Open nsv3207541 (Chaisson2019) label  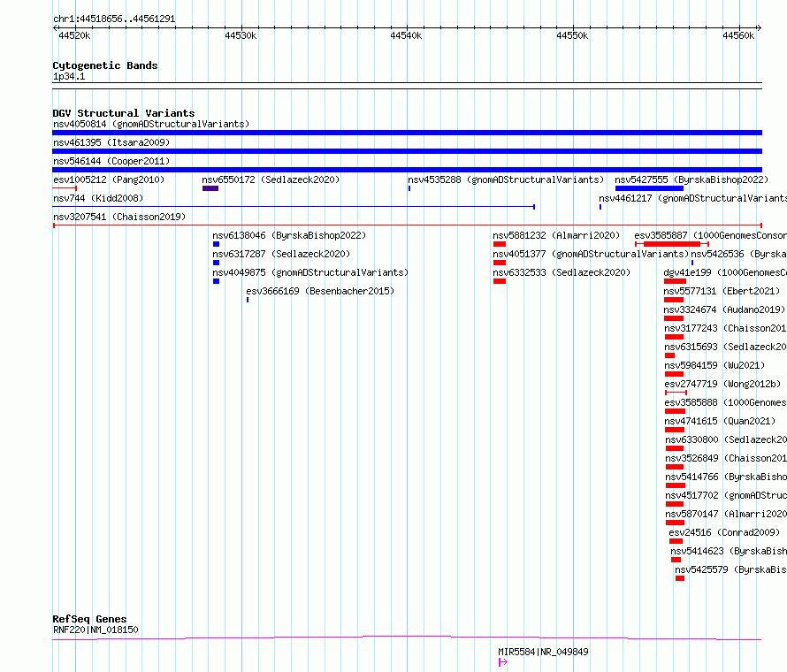pyautogui.click(x=119, y=217)
